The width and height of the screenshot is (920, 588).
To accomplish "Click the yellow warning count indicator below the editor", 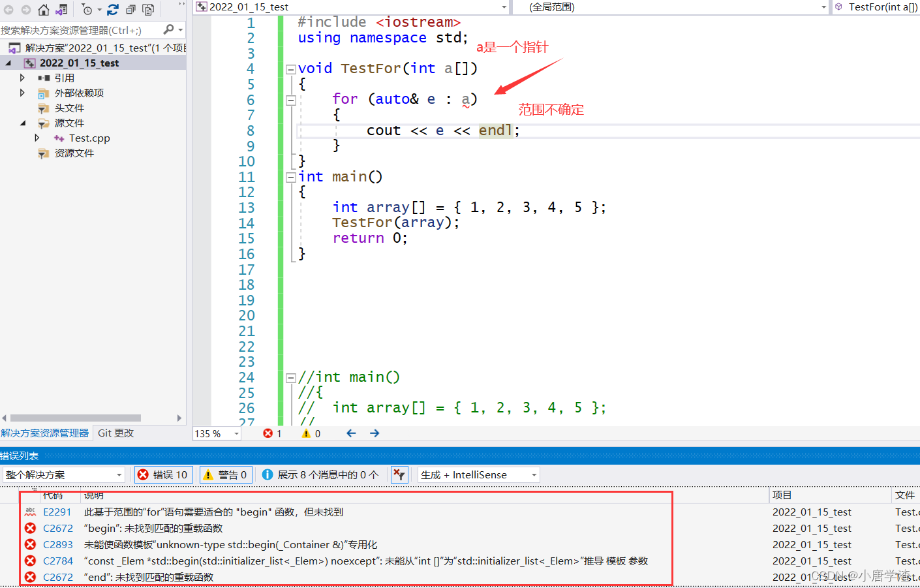I will point(311,433).
